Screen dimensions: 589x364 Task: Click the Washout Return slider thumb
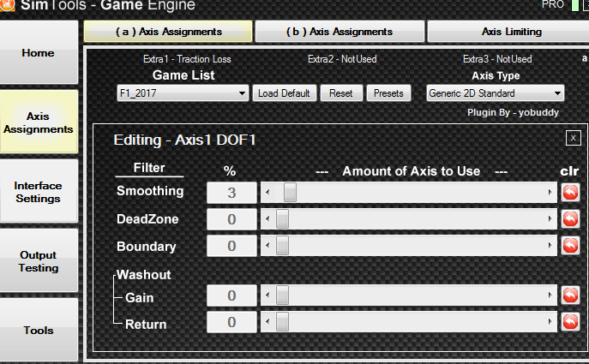pyautogui.click(x=282, y=321)
